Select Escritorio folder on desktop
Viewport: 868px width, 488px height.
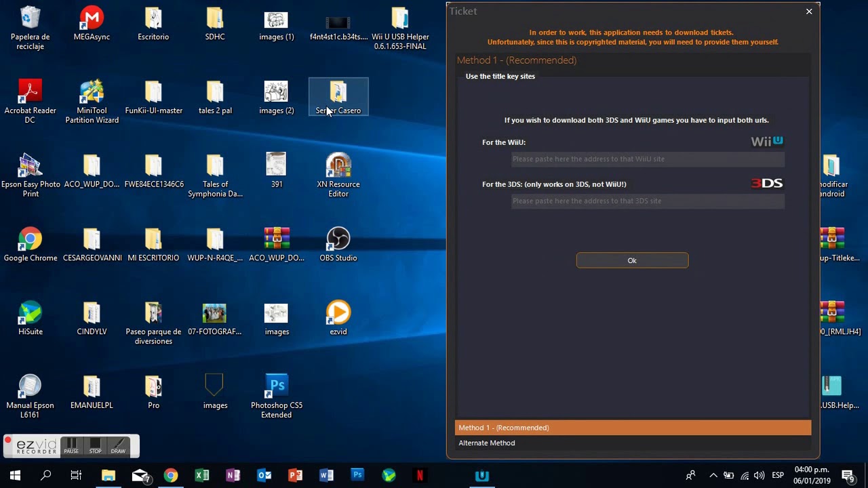coord(153,24)
